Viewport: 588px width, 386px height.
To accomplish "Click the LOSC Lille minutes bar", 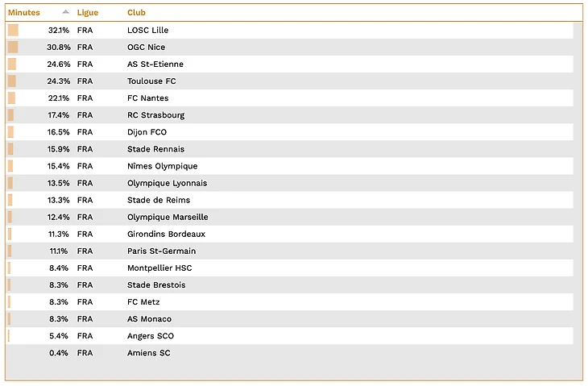I will pyautogui.click(x=13, y=30).
